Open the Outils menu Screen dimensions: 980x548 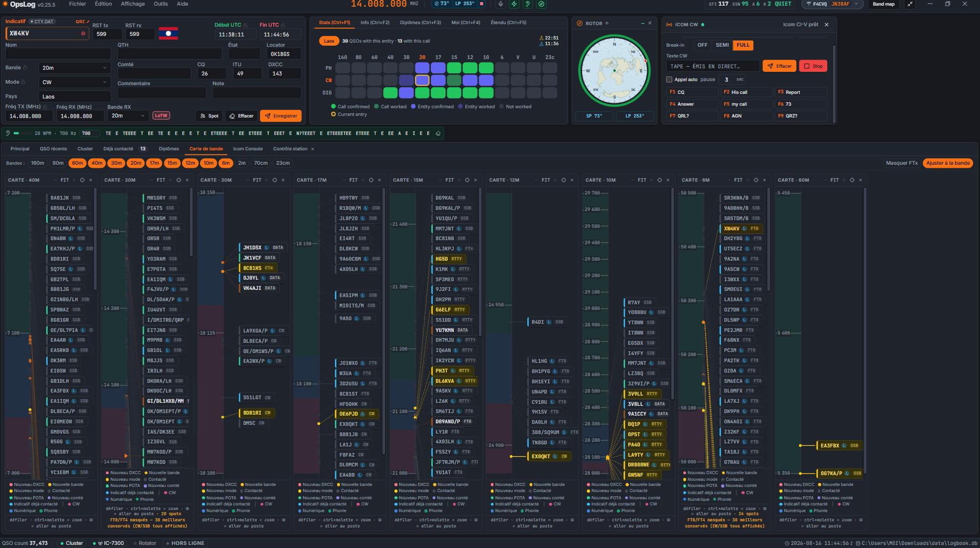coord(161,4)
